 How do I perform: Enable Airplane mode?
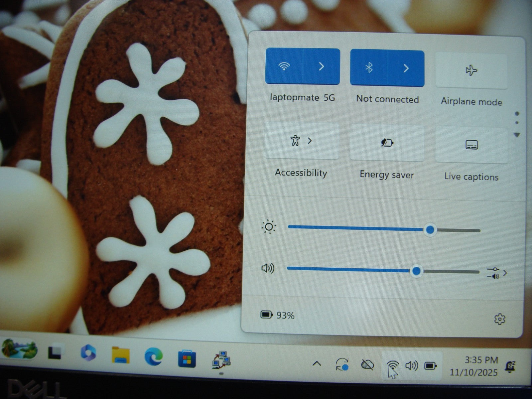[x=471, y=70]
